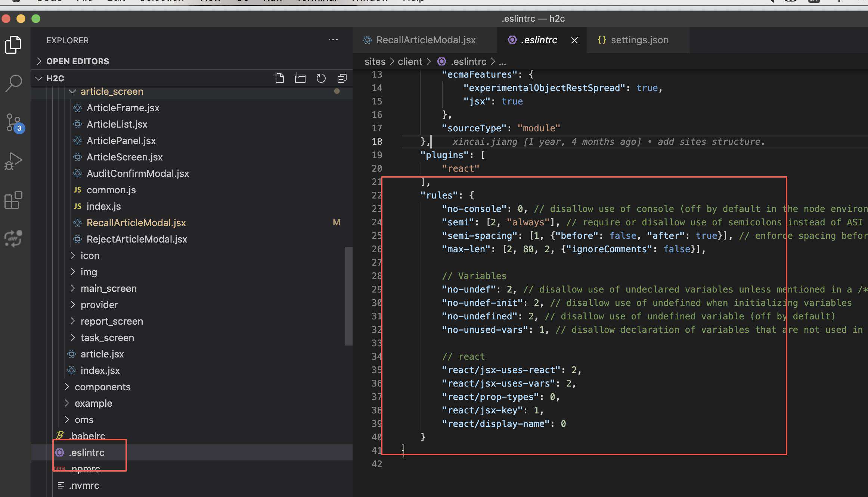Open RejectArticleModal.jsx file
The height and width of the screenshot is (497, 868).
(x=137, y=239)
